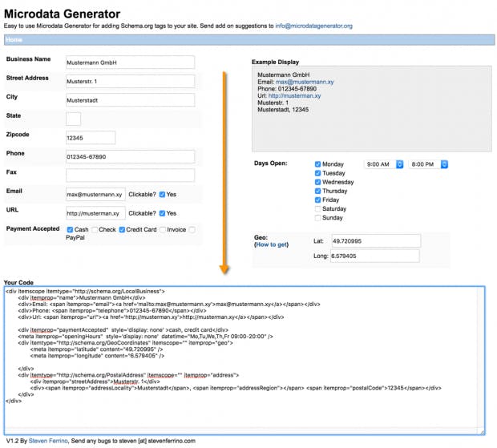Click inside the Your Code textarea
The width and height of the screenshot is (497, 448).
(x=244, y=360)
